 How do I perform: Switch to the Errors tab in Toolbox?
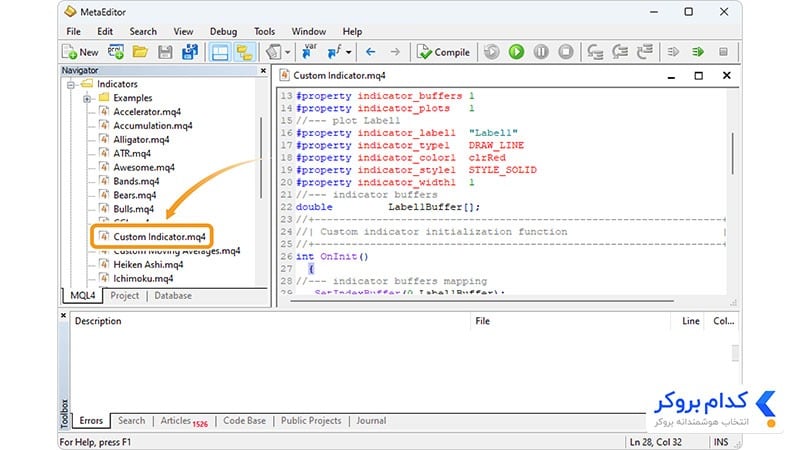point(91,421)
